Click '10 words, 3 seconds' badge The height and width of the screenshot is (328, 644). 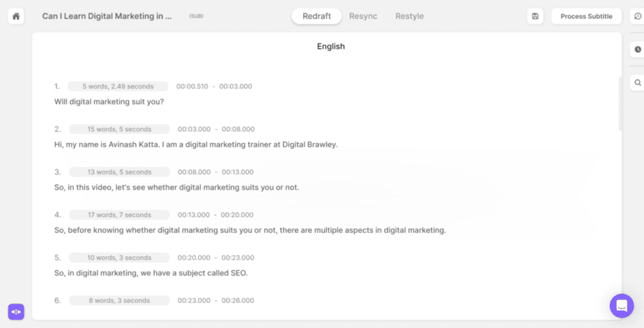[119, 258]
